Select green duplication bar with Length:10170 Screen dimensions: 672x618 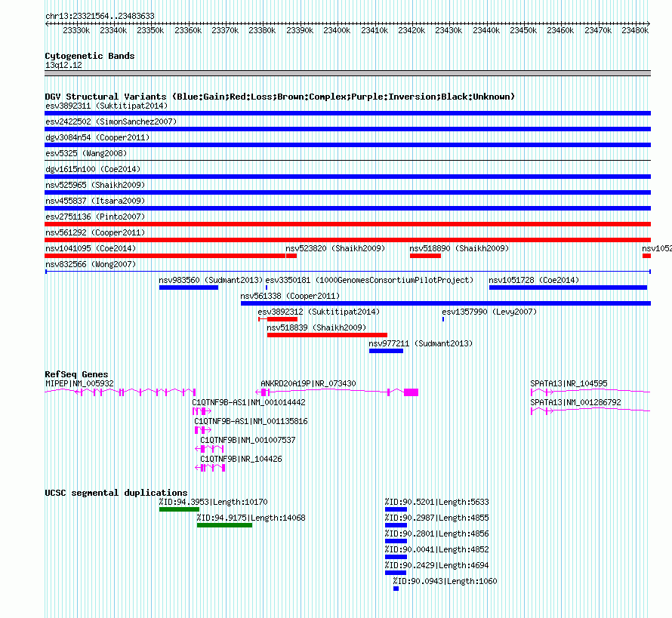(x=179, y=509)
